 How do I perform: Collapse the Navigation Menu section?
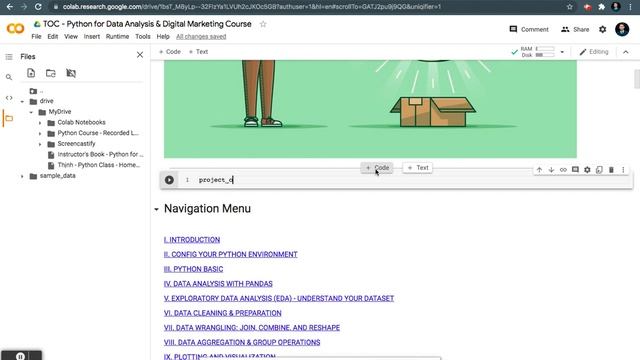[x=156, y=209]
